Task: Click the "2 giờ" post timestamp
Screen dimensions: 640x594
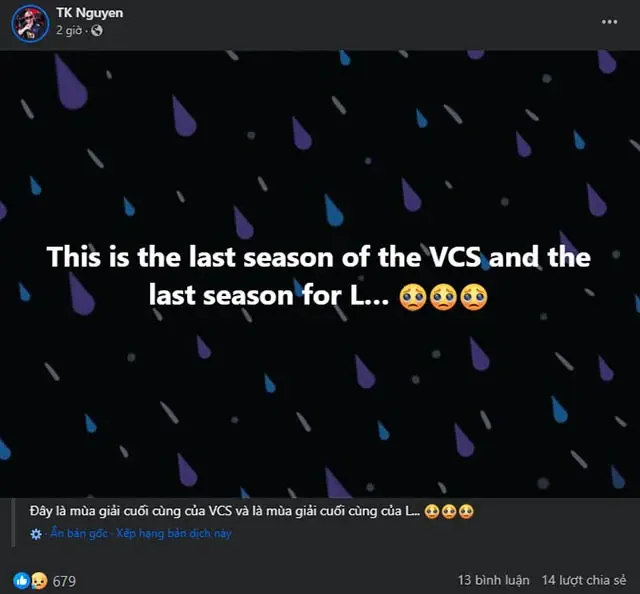Action: (69, 31)
